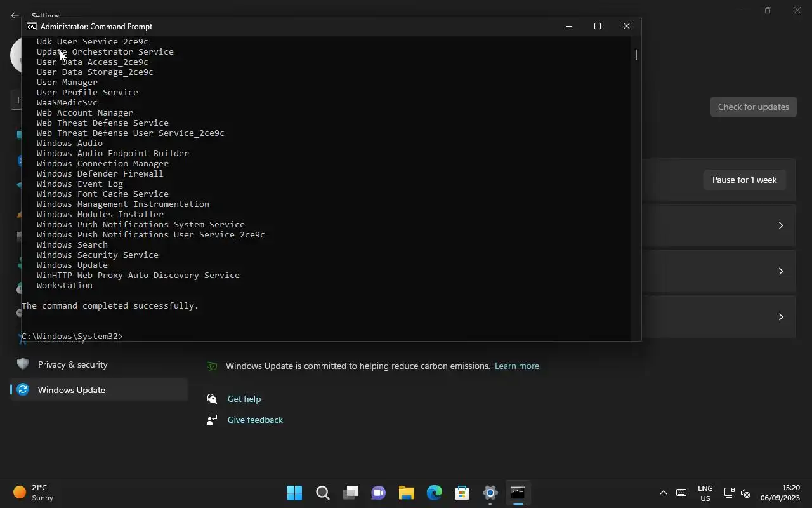Click 'Windows Security Service' line
This screenshot has height=508, width=812.
pos(97,255)
